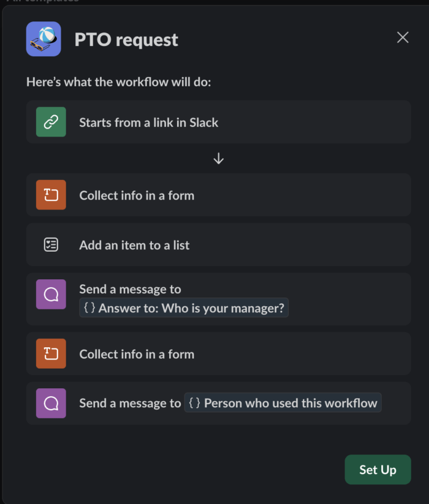The image size is (429, 504).
Task: Click the downward flow arrow between steps
Action: point(218,158)
